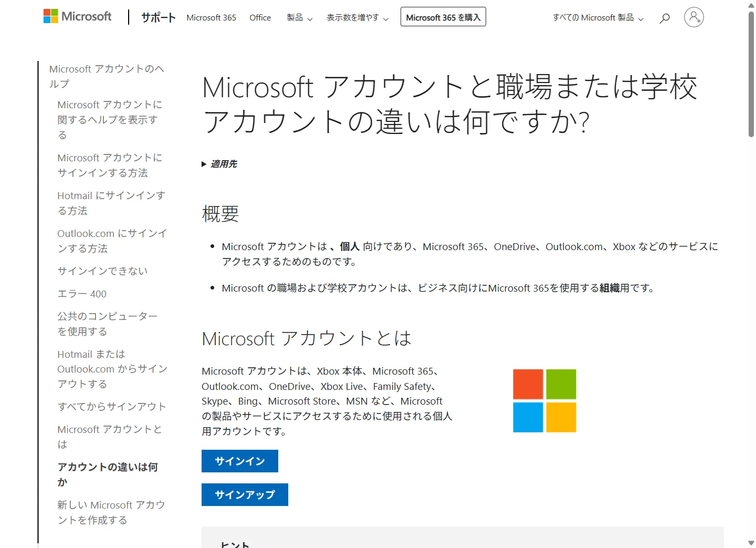756x548 pixels.
Task: Click the page vertical scrollbar thumb
Action: [x=751, y=74]
